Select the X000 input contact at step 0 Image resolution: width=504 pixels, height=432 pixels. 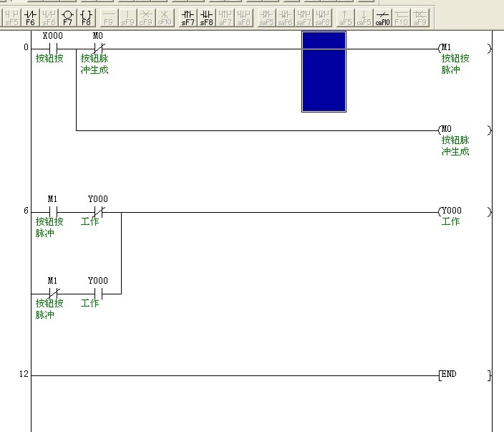coord(52,49)
